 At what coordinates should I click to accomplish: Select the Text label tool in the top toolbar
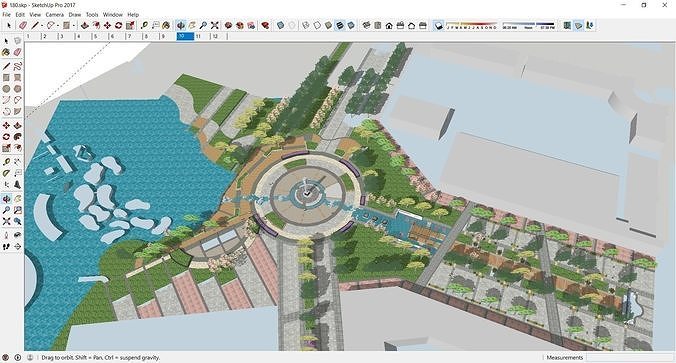[x=155, y=25]
